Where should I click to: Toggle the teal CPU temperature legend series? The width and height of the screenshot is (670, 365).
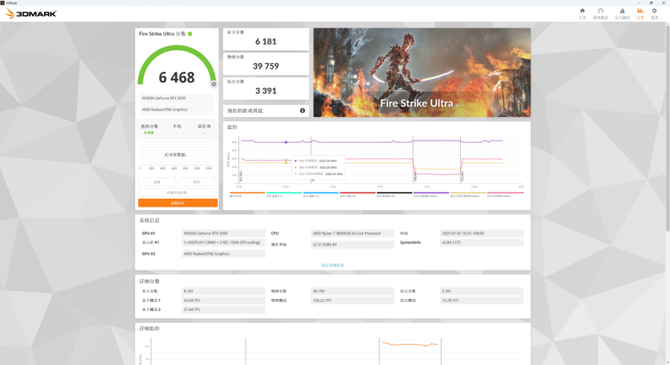click(284, 194)
